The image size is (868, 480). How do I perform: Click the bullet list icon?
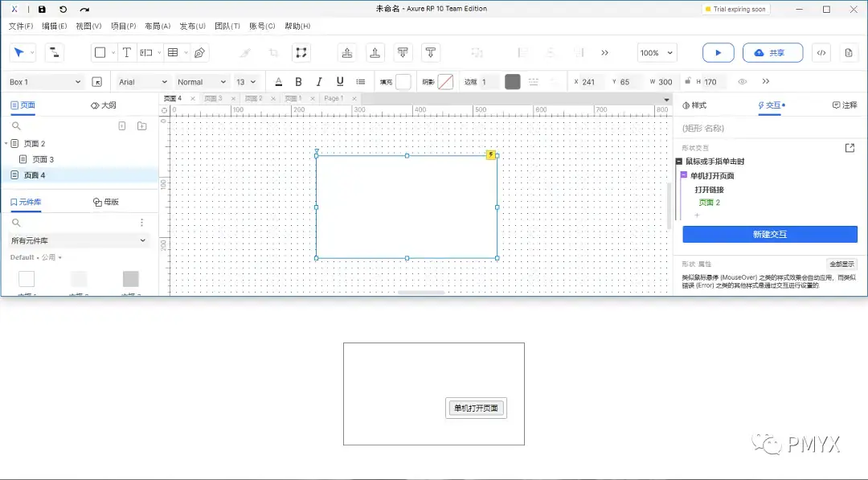pos(361,82)
